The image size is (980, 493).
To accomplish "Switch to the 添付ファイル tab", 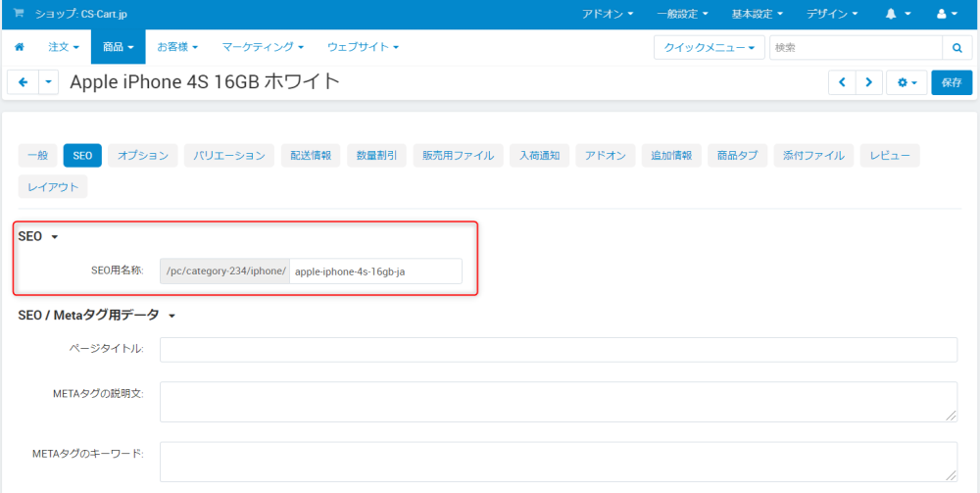I will click(x=813, y=156).
